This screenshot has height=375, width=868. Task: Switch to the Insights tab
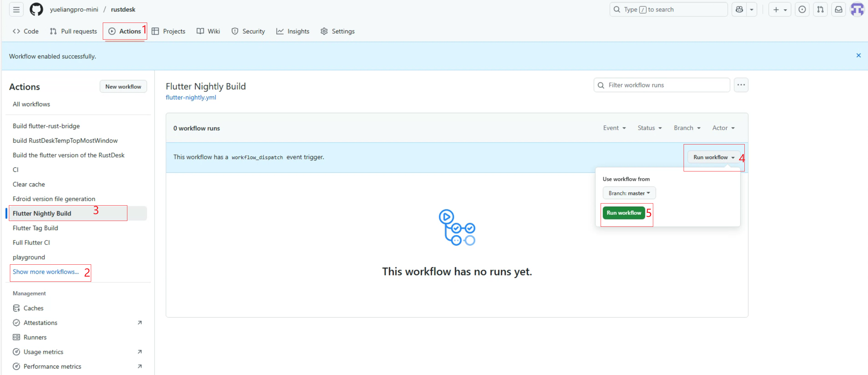[293, 31]
